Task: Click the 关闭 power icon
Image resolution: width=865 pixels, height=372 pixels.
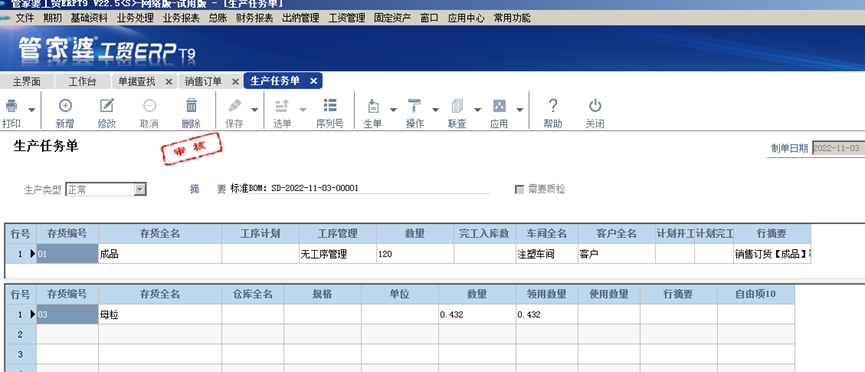Action: (x=595, y=105)
